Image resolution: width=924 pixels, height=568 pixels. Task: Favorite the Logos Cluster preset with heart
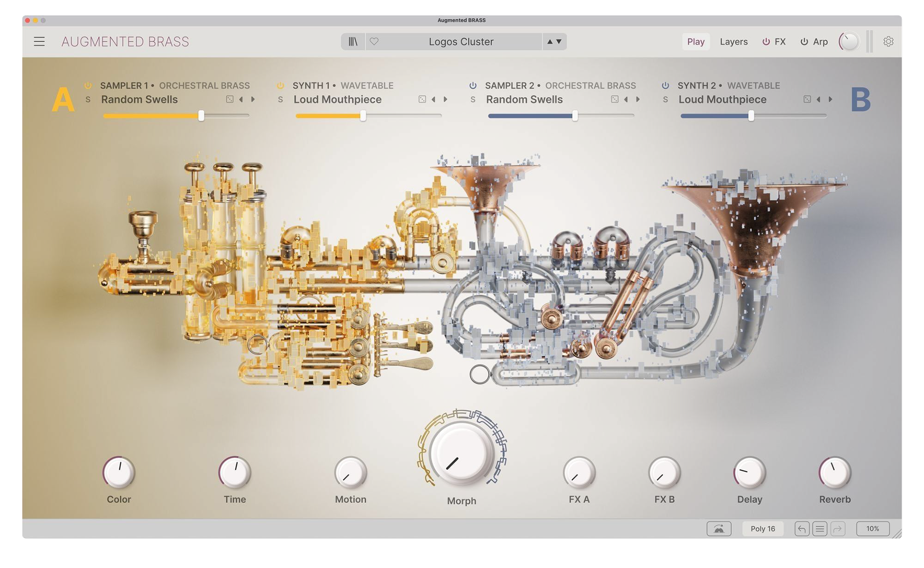(374, 42)
